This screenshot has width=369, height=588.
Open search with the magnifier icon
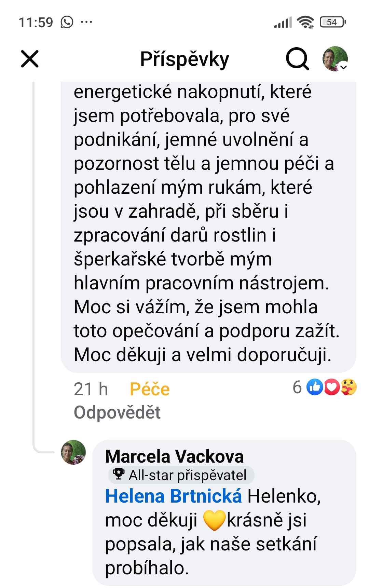tap(297, 59)
